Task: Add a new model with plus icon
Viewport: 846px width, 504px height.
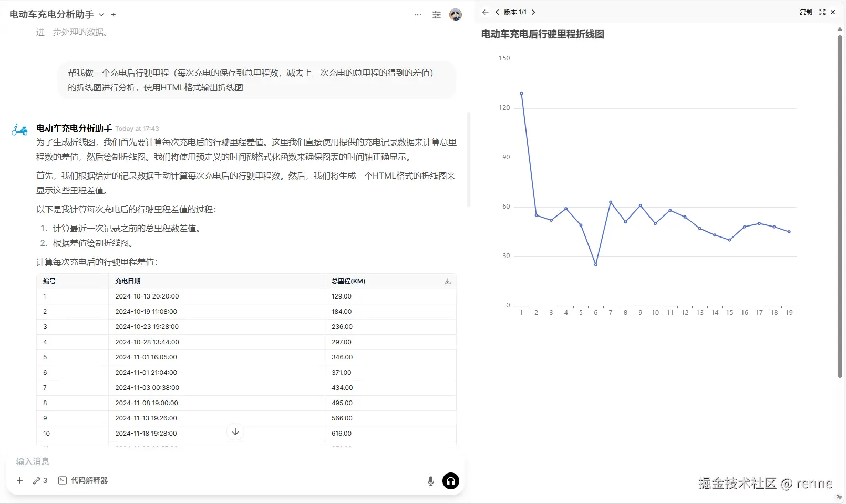Action: (114, 15)
